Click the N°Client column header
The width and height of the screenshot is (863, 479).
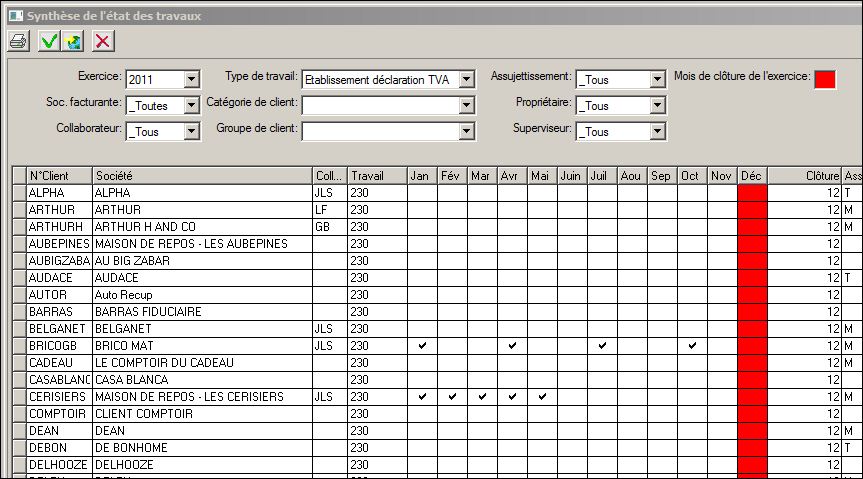pos(59,176)
